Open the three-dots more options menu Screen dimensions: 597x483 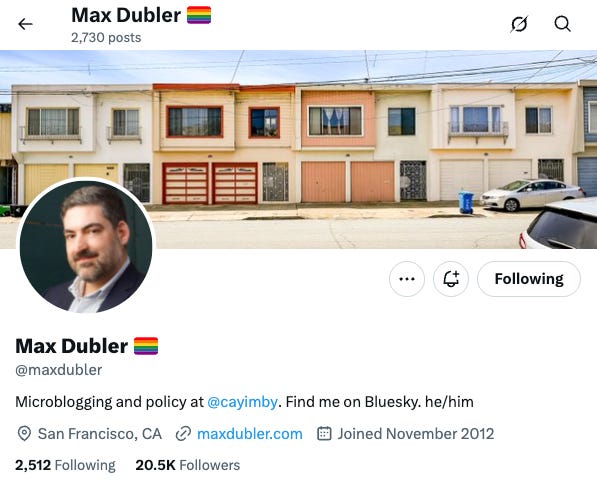click(407, 279)
